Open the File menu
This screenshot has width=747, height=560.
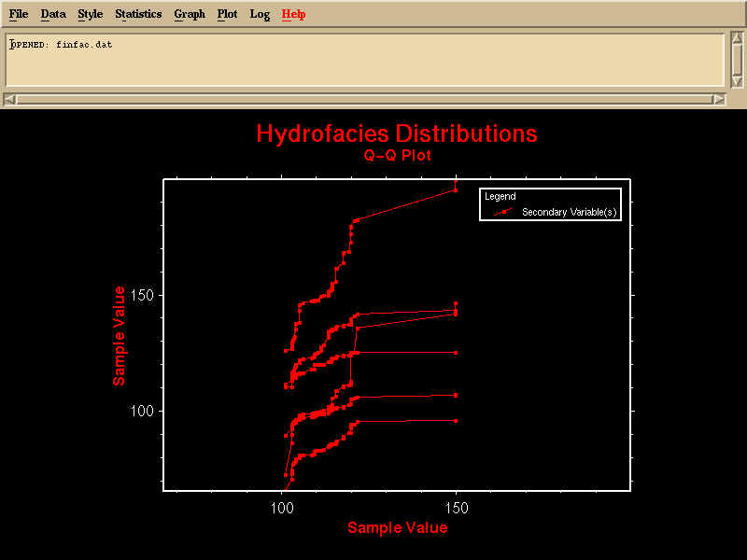(19, 14)
